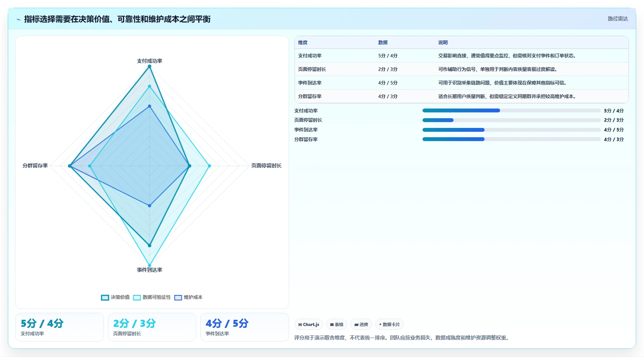Image resolution: width=644 pixels, height=357 pixels.
Task: Select the 说明 column header
Action: pyautogui.click(x=443, y=43)
